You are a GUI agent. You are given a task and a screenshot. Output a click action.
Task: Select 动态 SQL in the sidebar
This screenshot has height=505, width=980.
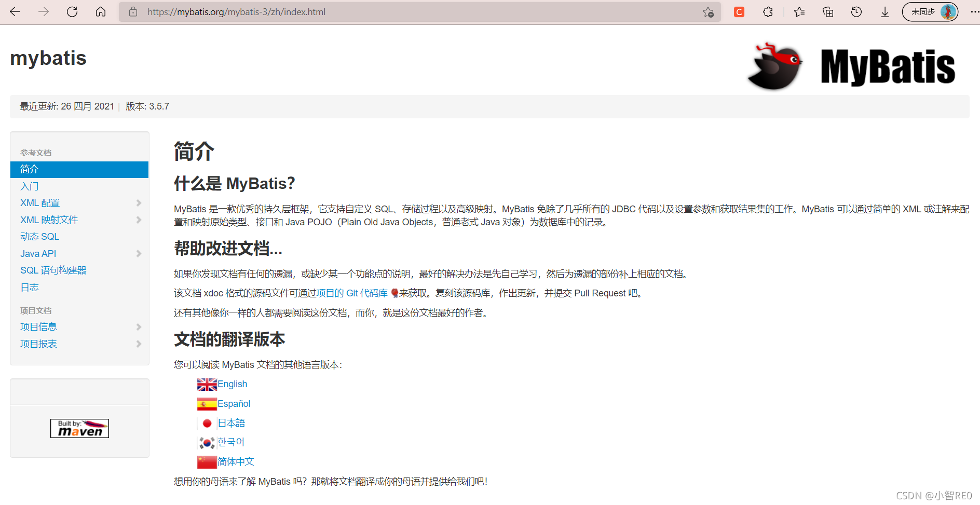click(x=39, y=236)
